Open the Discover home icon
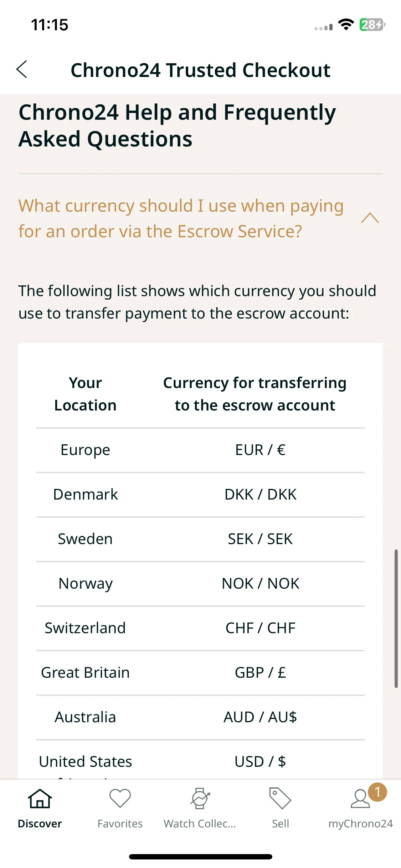 [40, 799]
